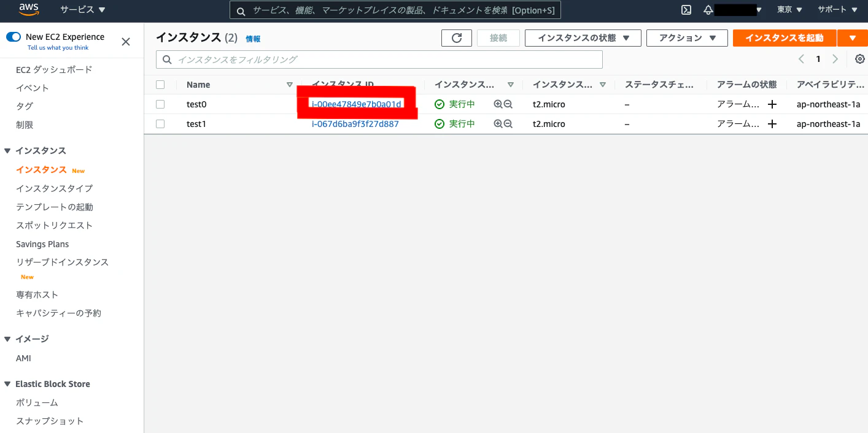This screenshot has width=868, height=433.
Task: Zoom in on test0 instance state
Action: point(498,104)
